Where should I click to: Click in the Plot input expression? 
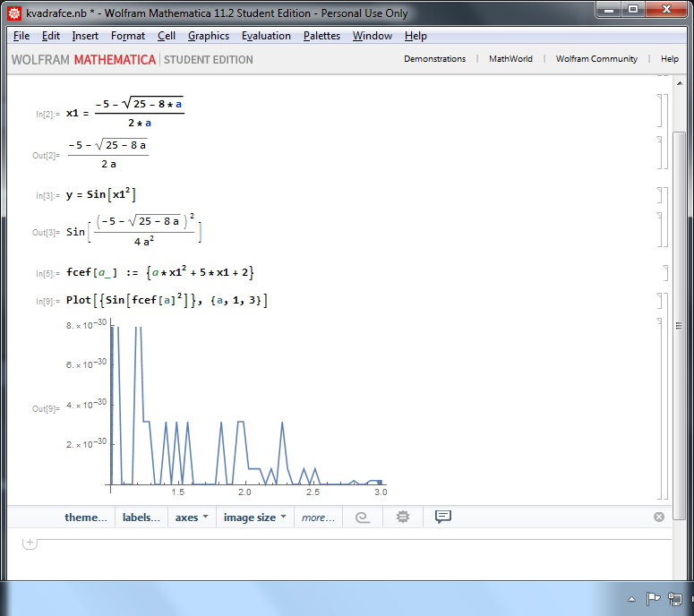point(167,301)
